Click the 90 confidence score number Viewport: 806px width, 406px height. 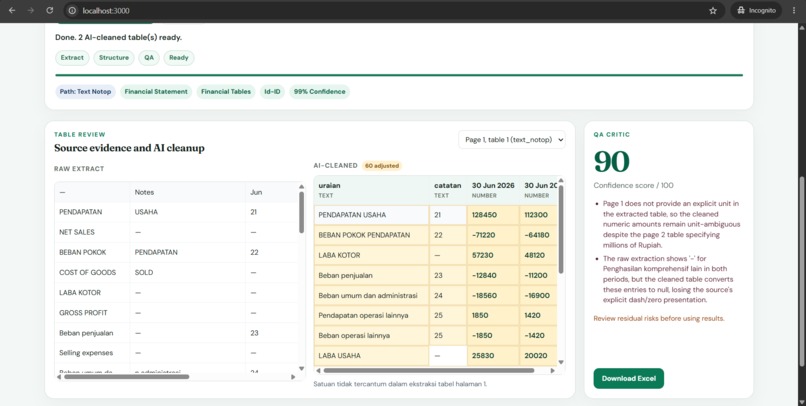611,161
